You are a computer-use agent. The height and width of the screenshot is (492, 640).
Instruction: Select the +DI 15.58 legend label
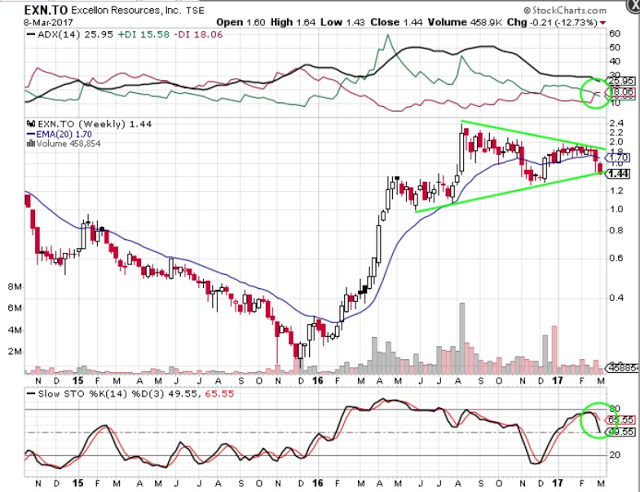click(x=143, y=35)
